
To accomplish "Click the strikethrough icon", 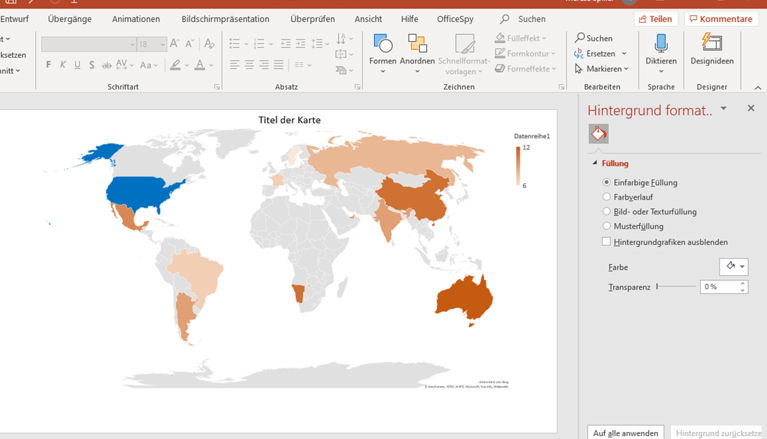I will 106,65.
